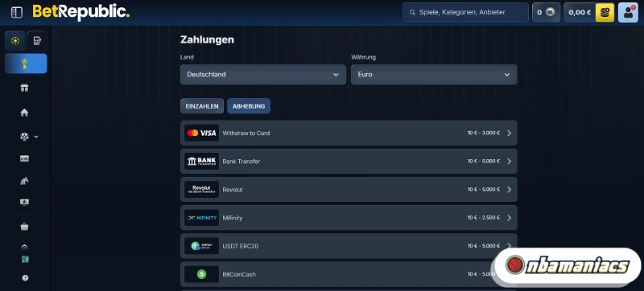
Task: Click the 10 € - 3.000 € limit text
Action: tap(484, 133)
